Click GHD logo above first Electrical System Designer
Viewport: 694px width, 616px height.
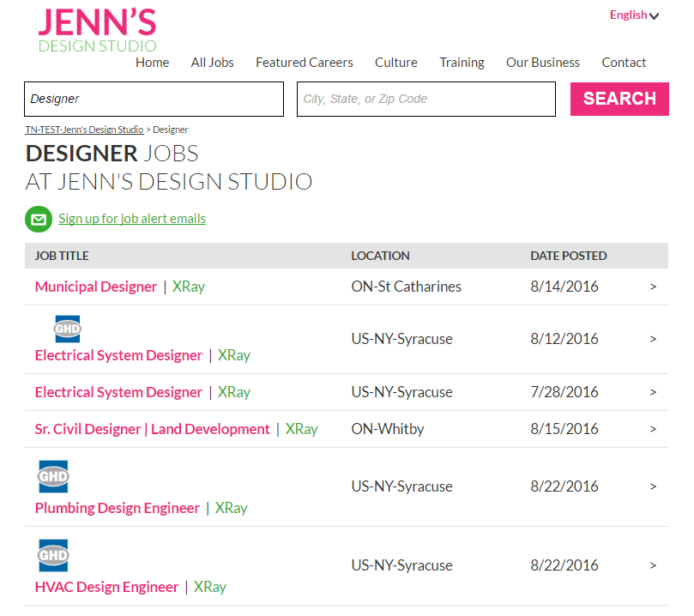(67, 328)
